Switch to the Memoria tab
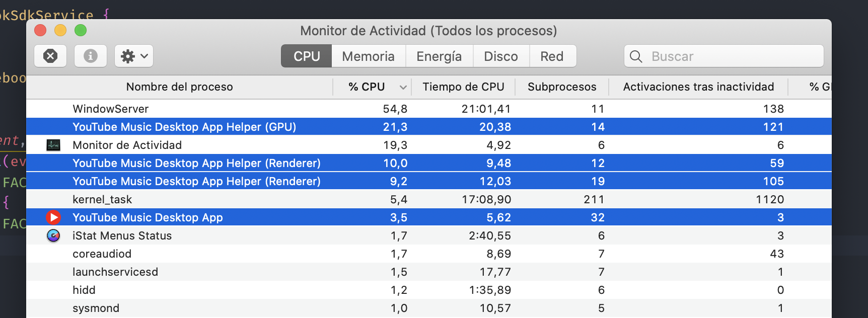 click(368, 56)
